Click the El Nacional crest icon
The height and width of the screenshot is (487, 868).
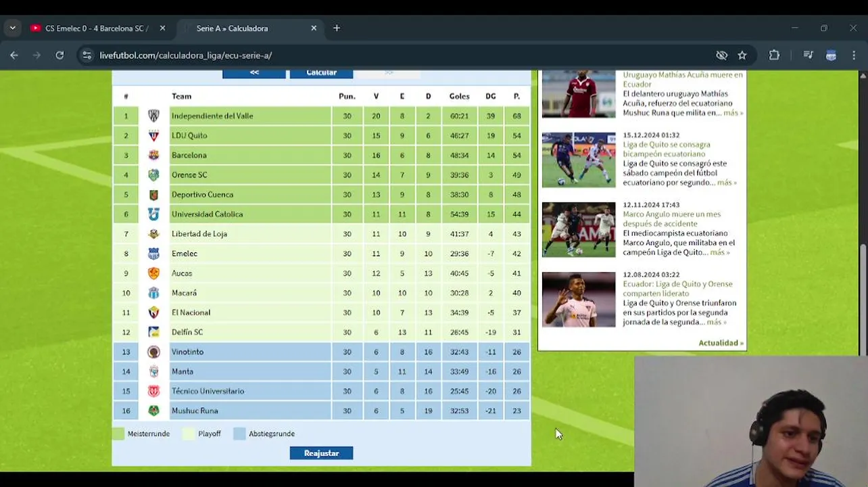pyautogui.click(x=153, y=312)
